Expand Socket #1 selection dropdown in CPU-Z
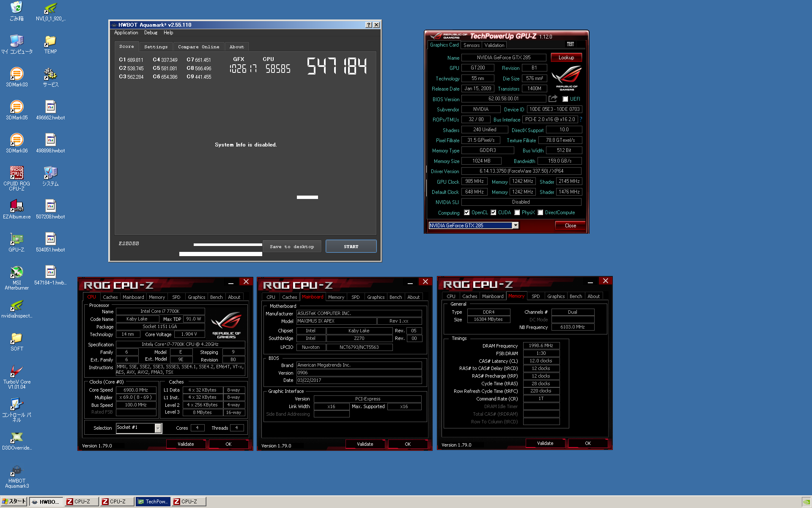The image size is (812, 508). (x=158, y=428)
